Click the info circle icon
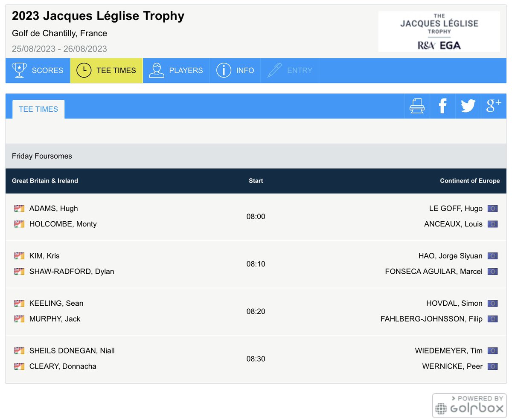The image size is (512, 420). pos(224,70)
